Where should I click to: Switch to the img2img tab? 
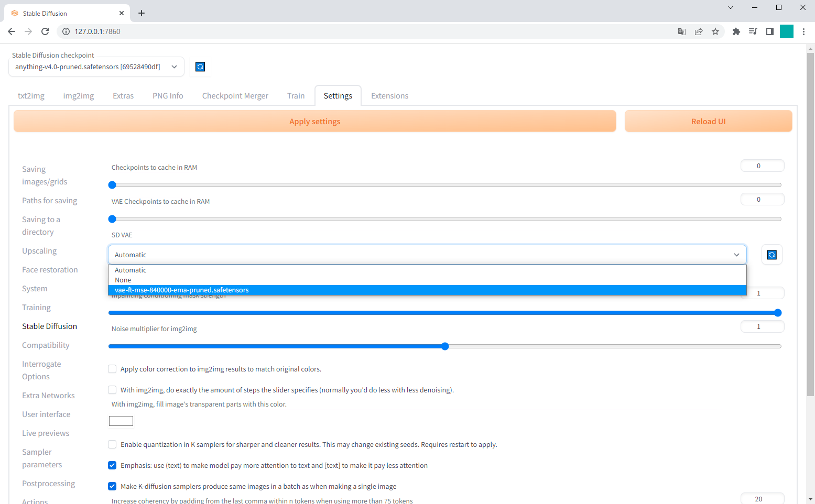pyautogui.click(x=79, y=96)
